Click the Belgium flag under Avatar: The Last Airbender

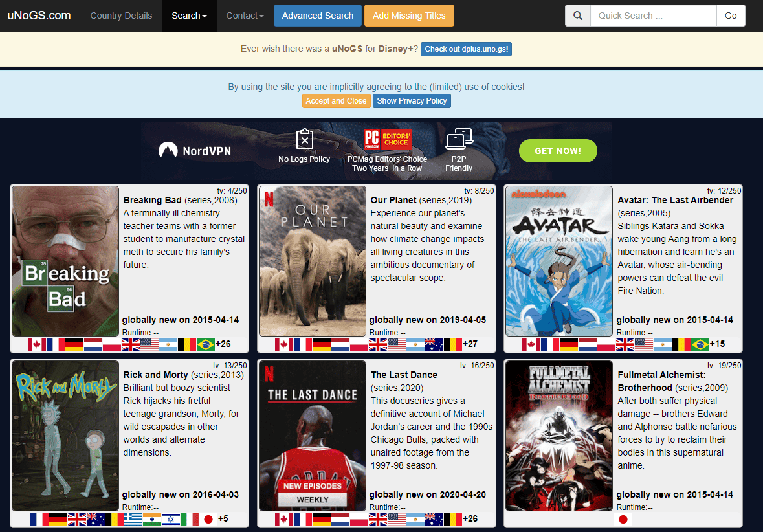[x=681, y=344]
